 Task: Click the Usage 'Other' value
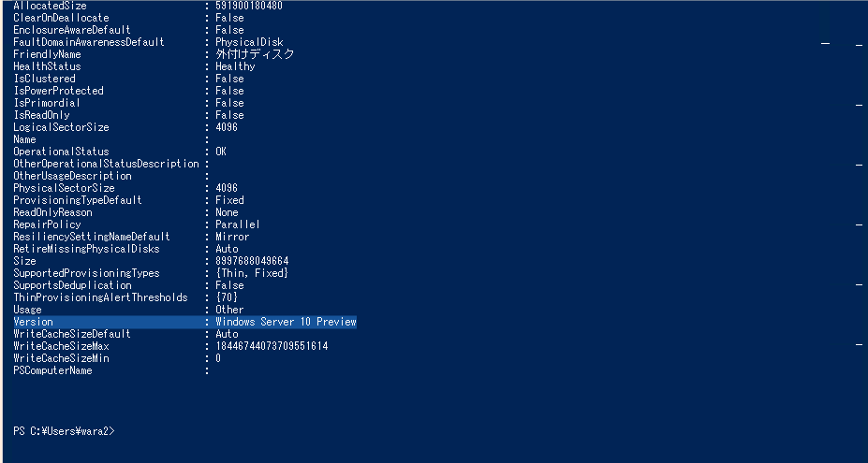coord(229,310)
